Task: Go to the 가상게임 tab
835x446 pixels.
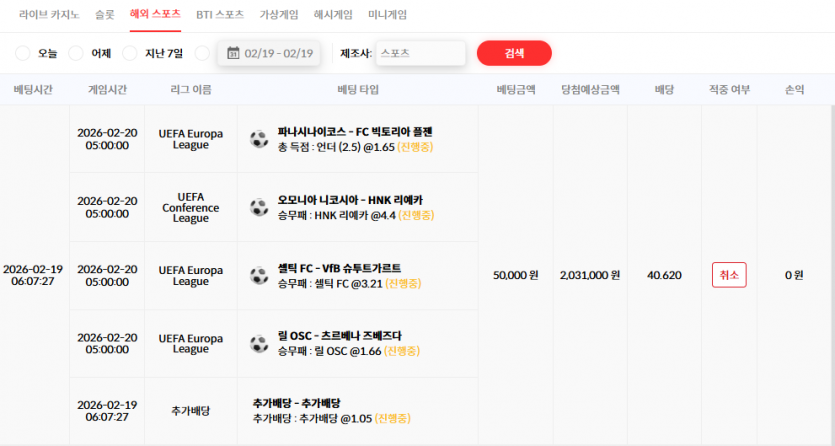Action: click(279, 15)
